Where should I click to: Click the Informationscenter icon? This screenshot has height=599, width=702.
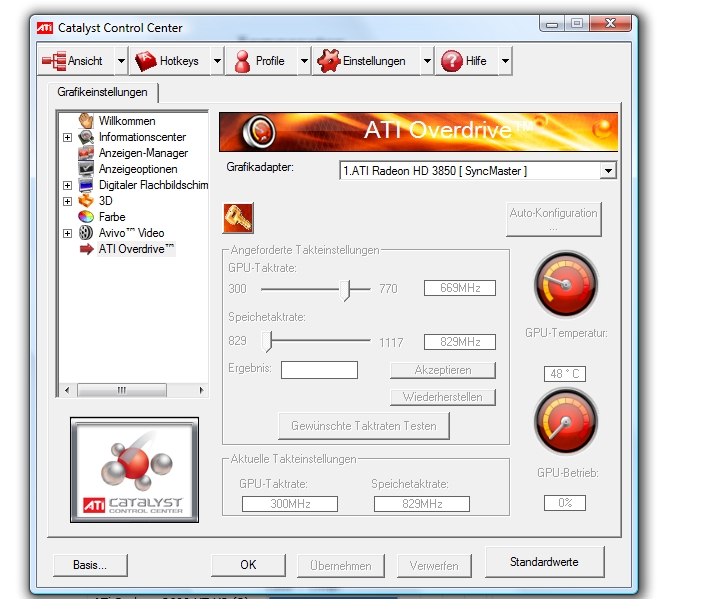pos(86,137)
